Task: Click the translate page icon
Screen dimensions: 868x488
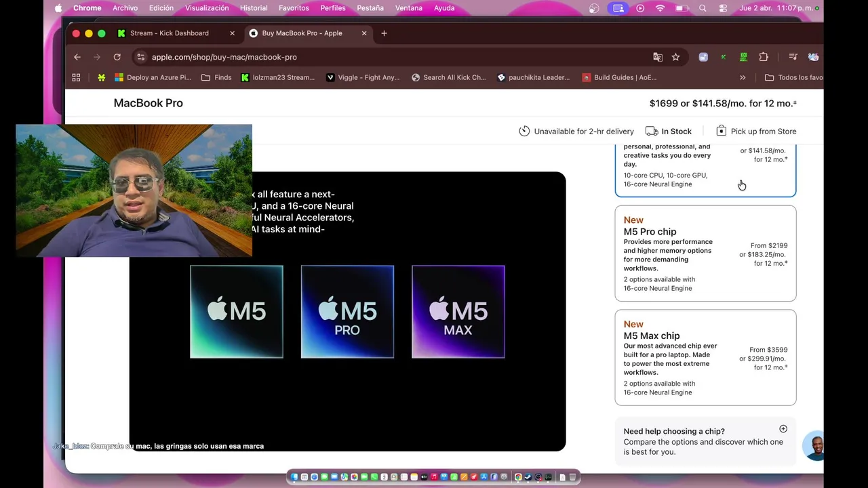Action: (x=657, y=57)
